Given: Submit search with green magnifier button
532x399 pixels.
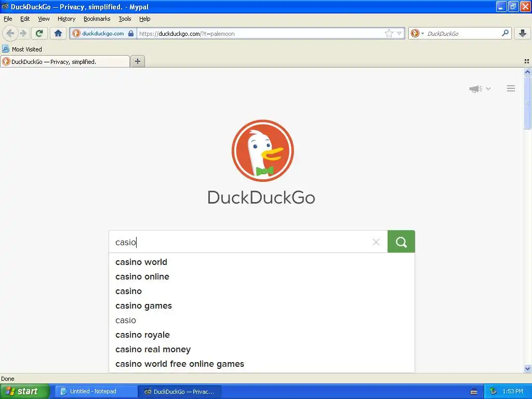Looking at the screenshot, I should [401, 242].
